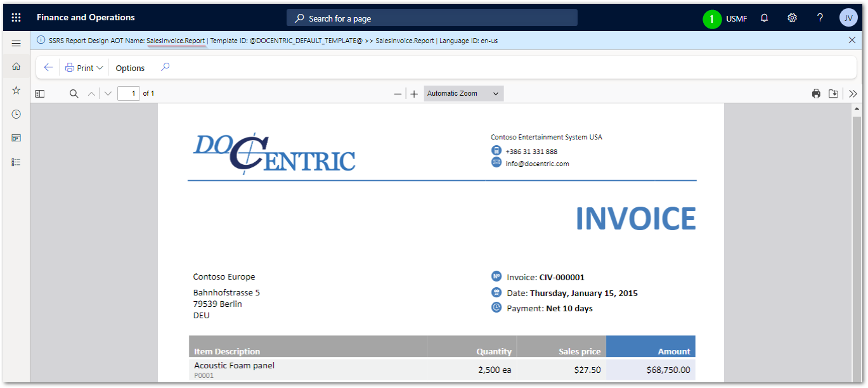
Task: Click the Acoustic Foam panel item row
Action: [442, 369]
